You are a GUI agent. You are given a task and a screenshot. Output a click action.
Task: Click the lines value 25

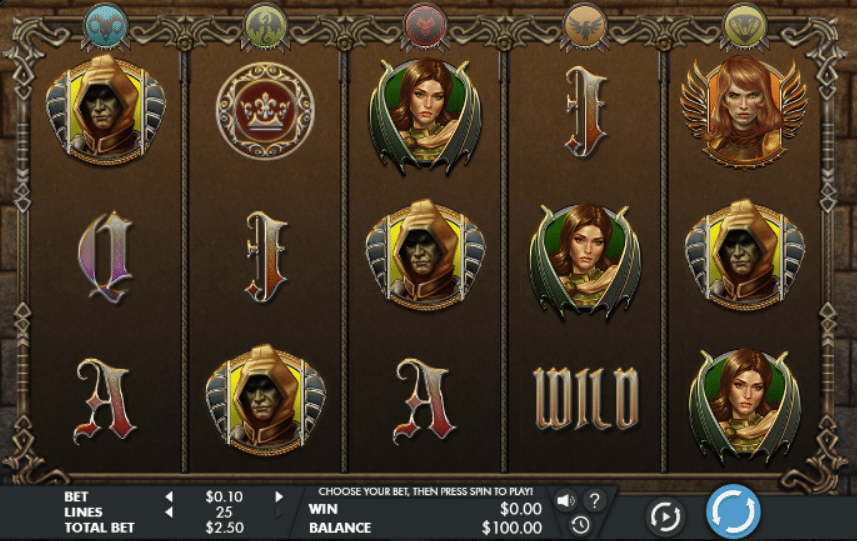(x=224, y=513)
